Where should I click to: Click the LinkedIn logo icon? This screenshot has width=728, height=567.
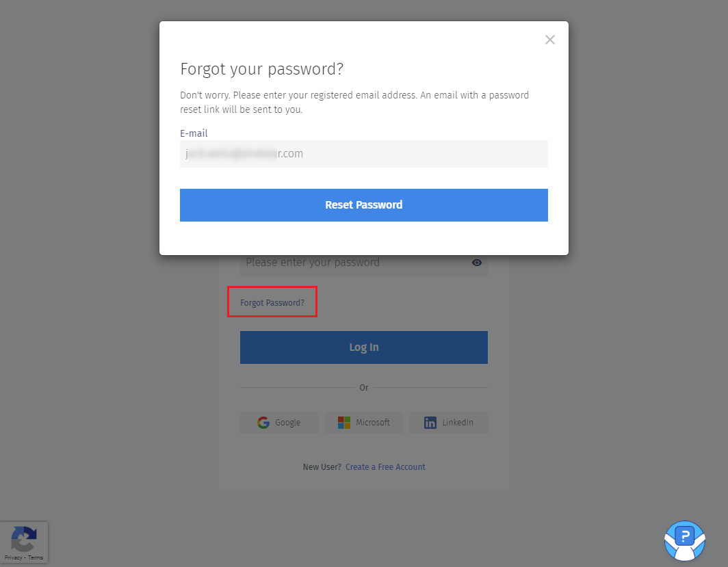tap(430, 423)
